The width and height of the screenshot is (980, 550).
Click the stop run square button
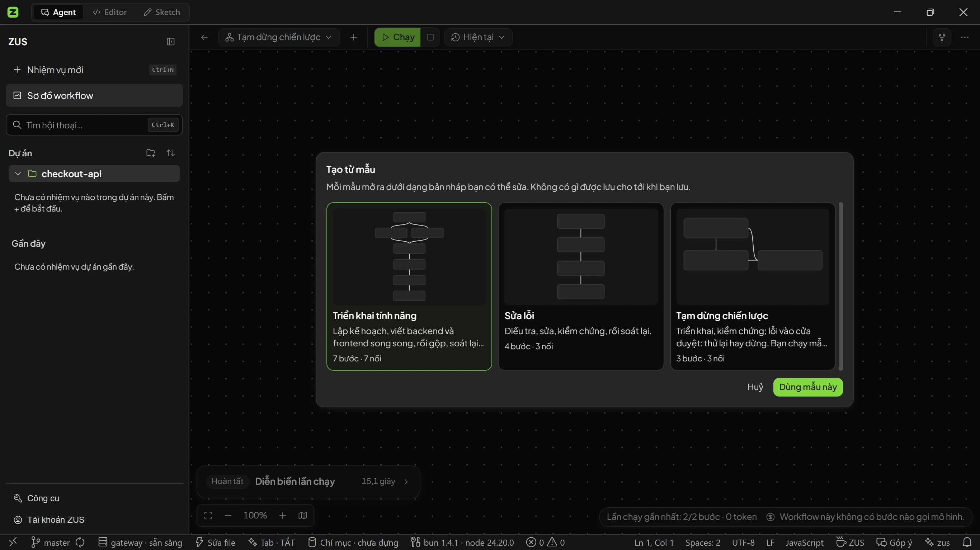point(430,37)
